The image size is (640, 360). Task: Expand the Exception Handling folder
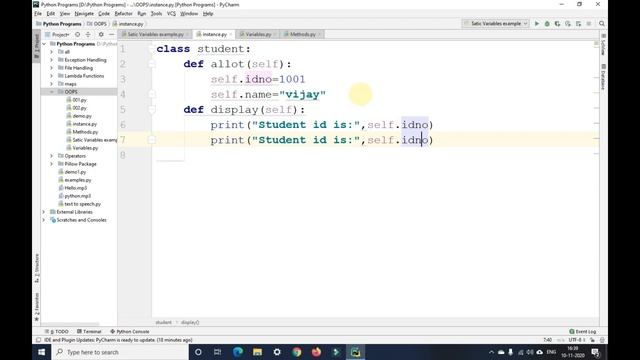(x=51, y=60)
